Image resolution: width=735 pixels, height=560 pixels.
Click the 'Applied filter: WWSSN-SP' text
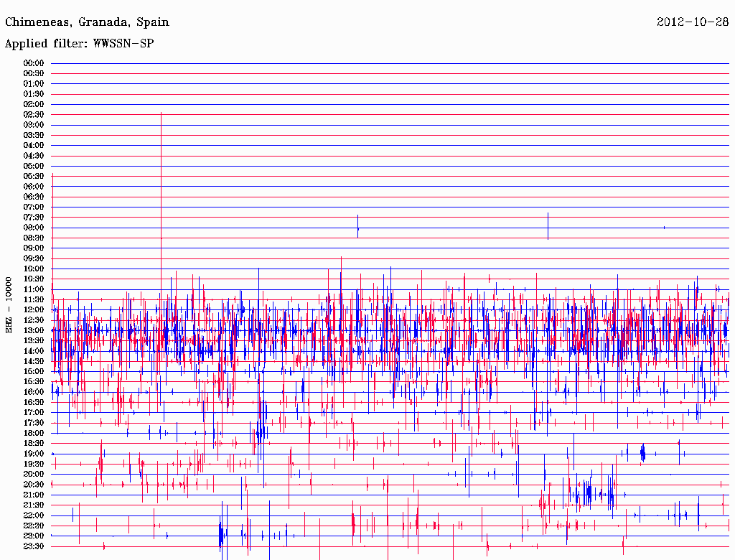coord(79,44)
